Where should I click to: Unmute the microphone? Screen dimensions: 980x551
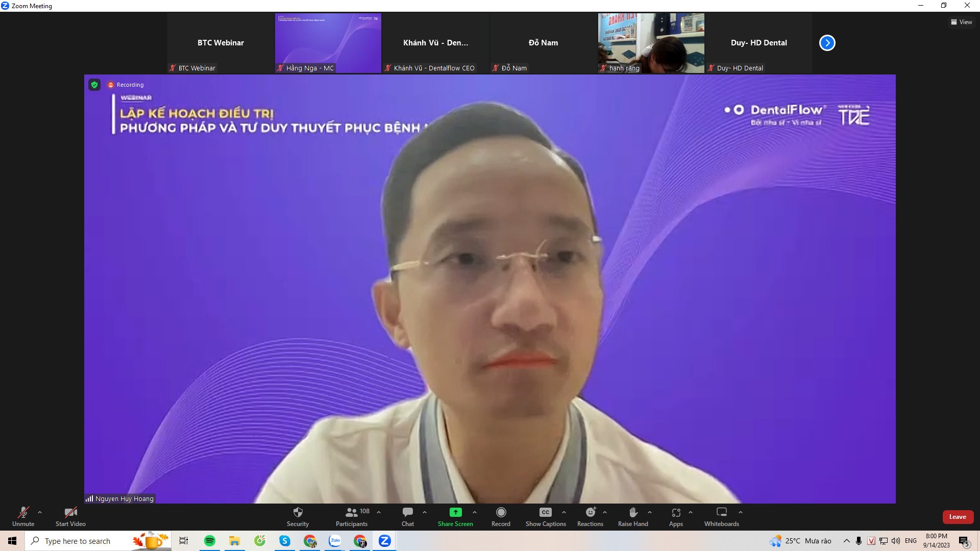tap(23, 516)
